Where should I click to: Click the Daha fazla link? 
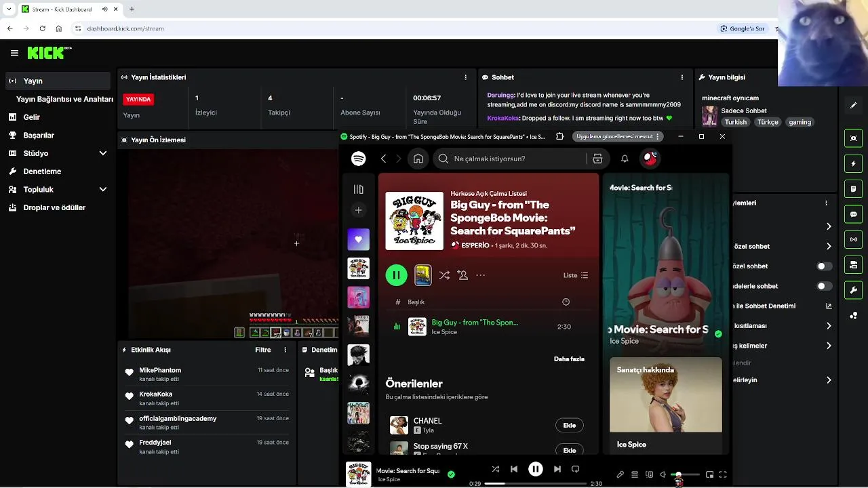(569, 359)
